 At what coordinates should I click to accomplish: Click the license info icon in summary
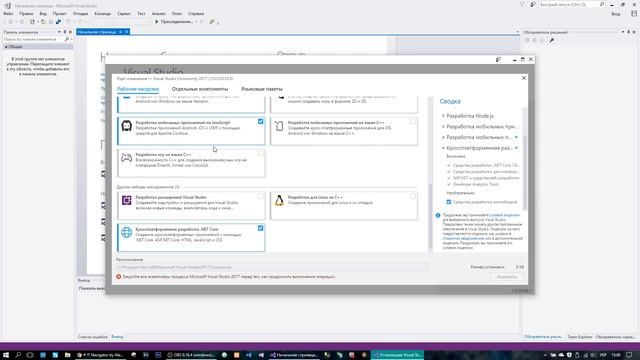[x=438, y=215]
